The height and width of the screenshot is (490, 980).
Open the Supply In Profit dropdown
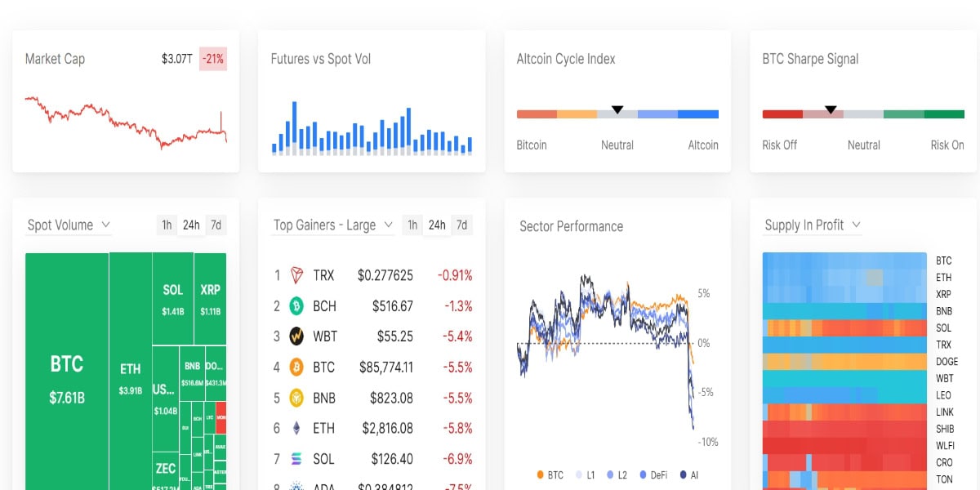click(x=812, y=225)
